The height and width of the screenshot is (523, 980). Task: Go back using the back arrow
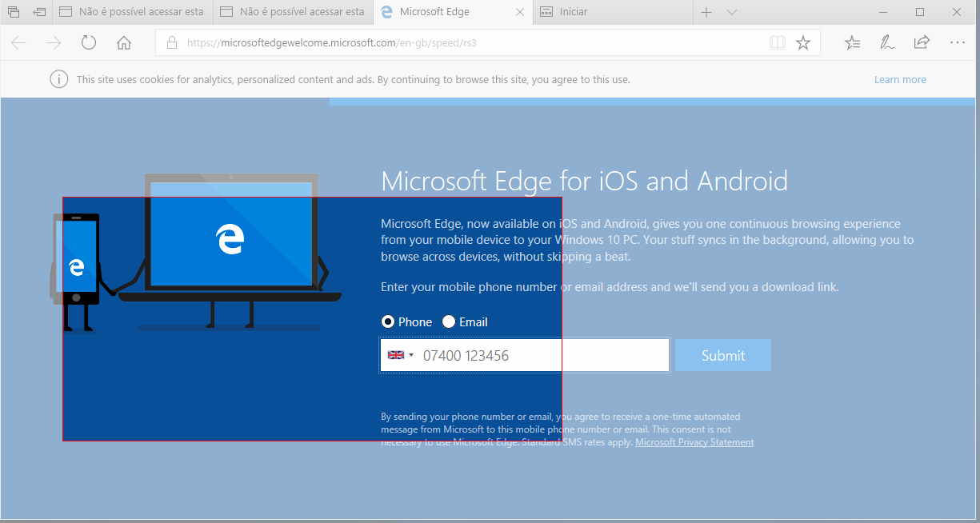[18, 43]
